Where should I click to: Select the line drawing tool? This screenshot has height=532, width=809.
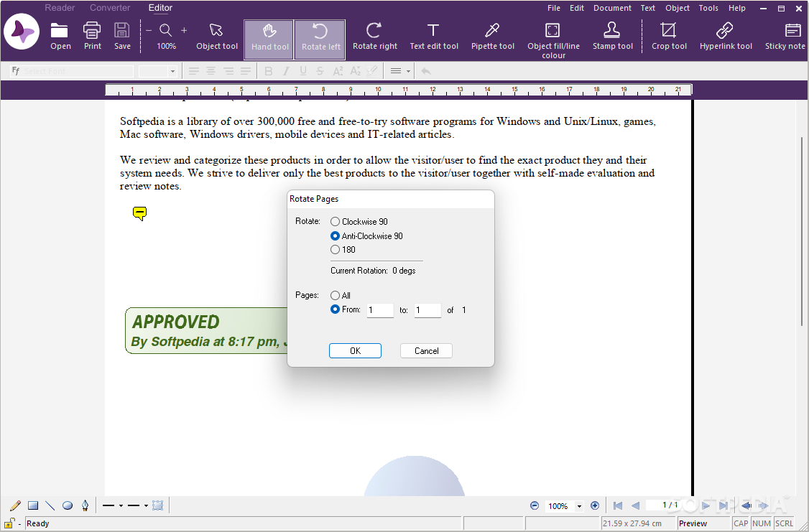pyautogui.click(x=50, y=505)
